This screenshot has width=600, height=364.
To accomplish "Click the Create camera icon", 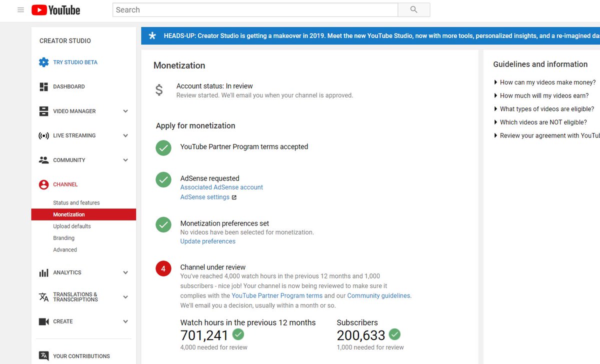I will [x=43, y=321].
